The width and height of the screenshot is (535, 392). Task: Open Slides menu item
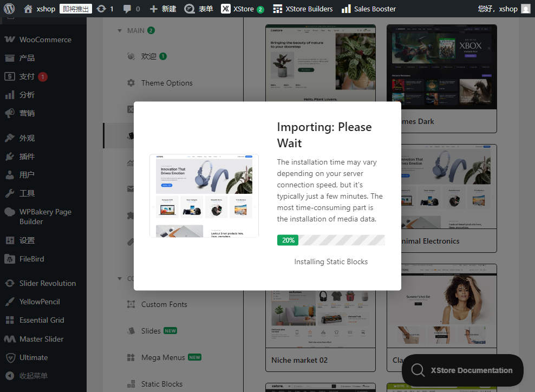point(173,331)
